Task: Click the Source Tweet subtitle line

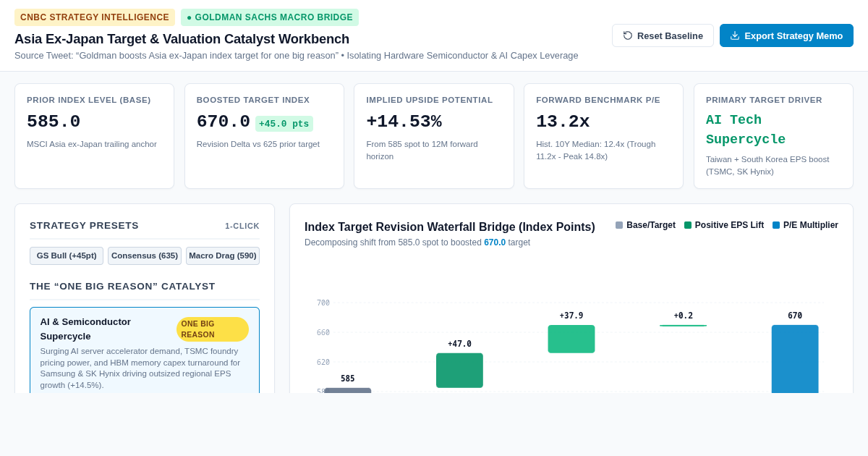Action: [297, 56]
